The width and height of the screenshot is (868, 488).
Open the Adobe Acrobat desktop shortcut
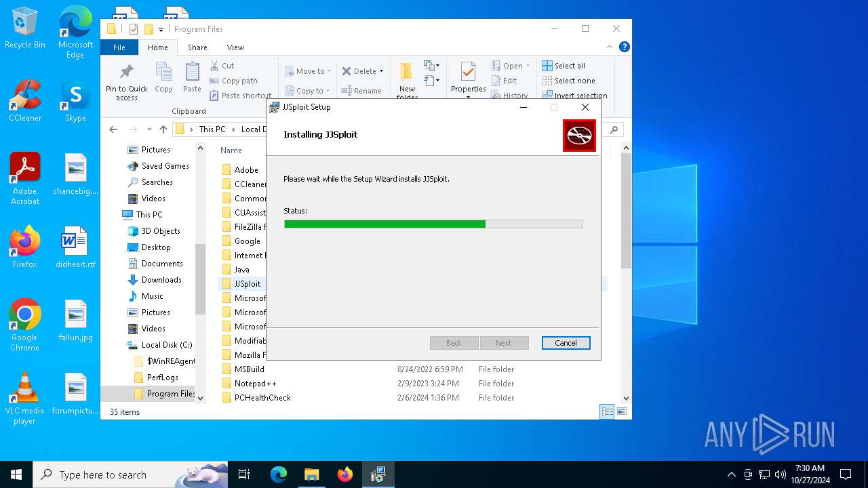click(x=25, y=179)
